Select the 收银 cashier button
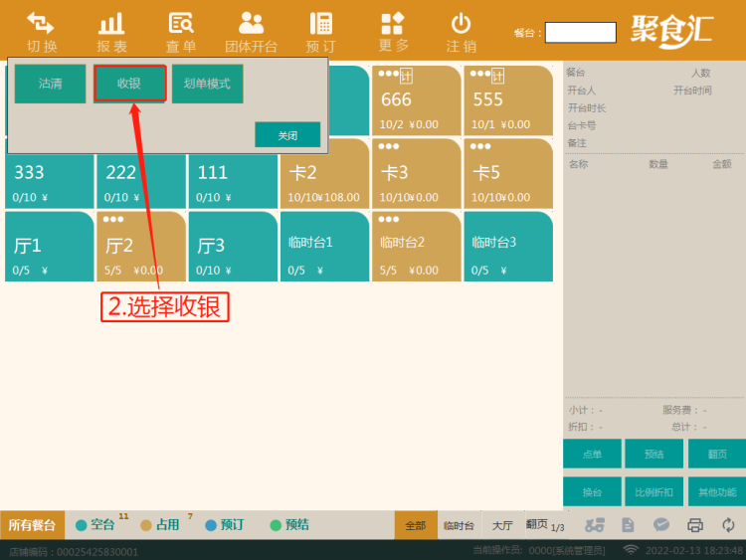 (x=129, y=84)
